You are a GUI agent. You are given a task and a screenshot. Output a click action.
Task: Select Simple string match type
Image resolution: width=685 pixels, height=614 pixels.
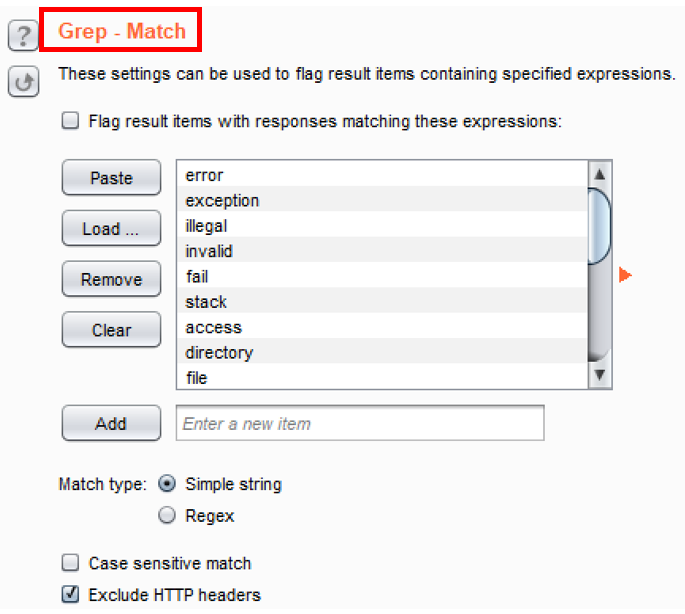(x=166, y=484)
